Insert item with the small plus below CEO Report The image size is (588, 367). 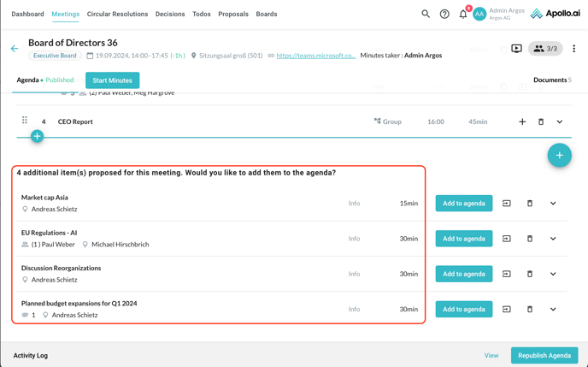(37, 136)
